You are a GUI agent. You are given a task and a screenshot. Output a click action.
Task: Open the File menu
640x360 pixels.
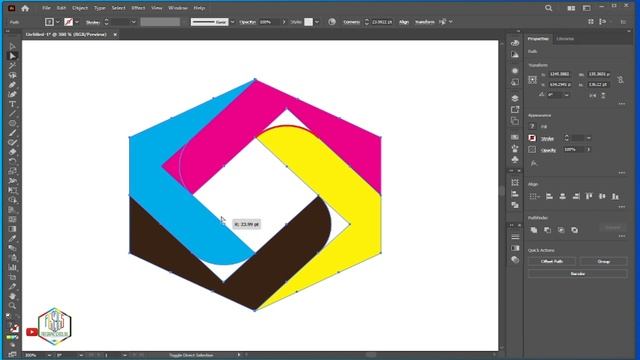[46, 8]
